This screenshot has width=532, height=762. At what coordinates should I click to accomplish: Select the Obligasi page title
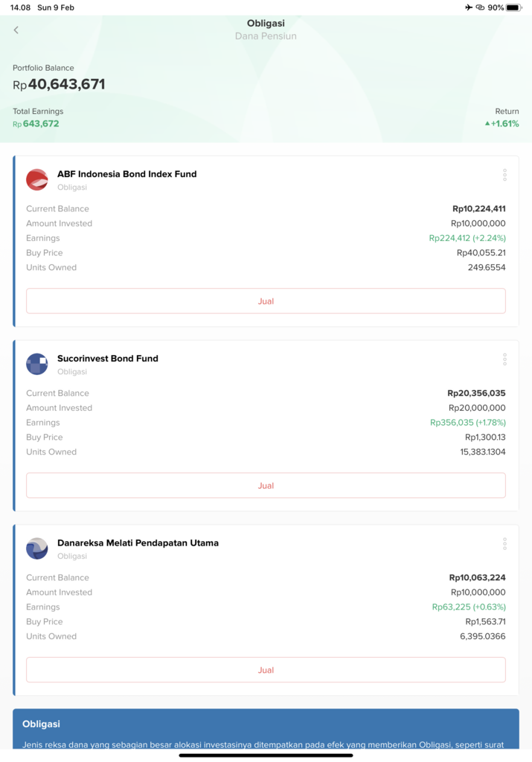(x=266, y=23)
